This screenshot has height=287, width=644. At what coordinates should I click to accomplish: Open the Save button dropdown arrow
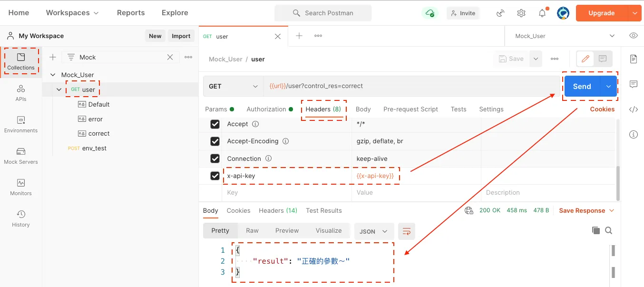coord(536,59)
